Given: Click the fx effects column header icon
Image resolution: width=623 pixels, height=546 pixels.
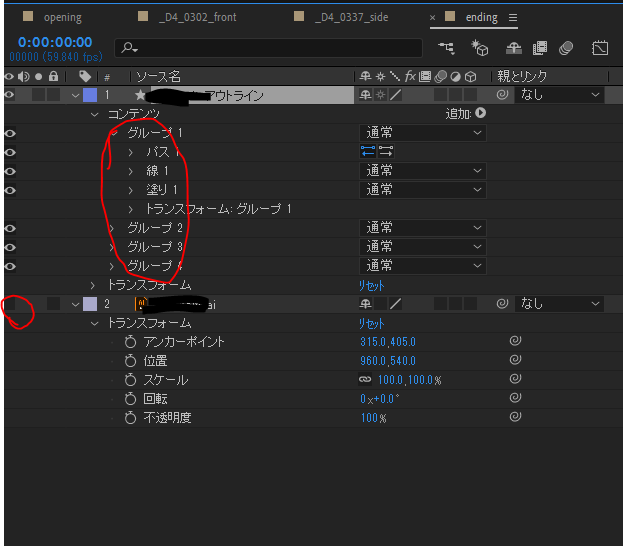Looking at the screenshot, I should point(410,76).
